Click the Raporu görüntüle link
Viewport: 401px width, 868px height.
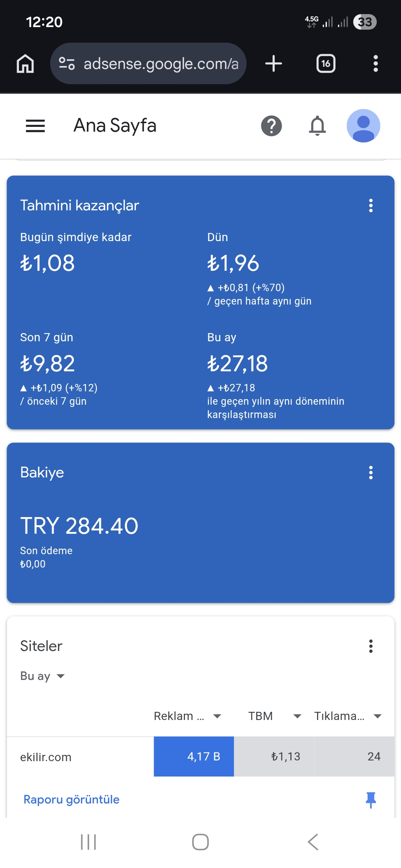[x=71, y=799]
